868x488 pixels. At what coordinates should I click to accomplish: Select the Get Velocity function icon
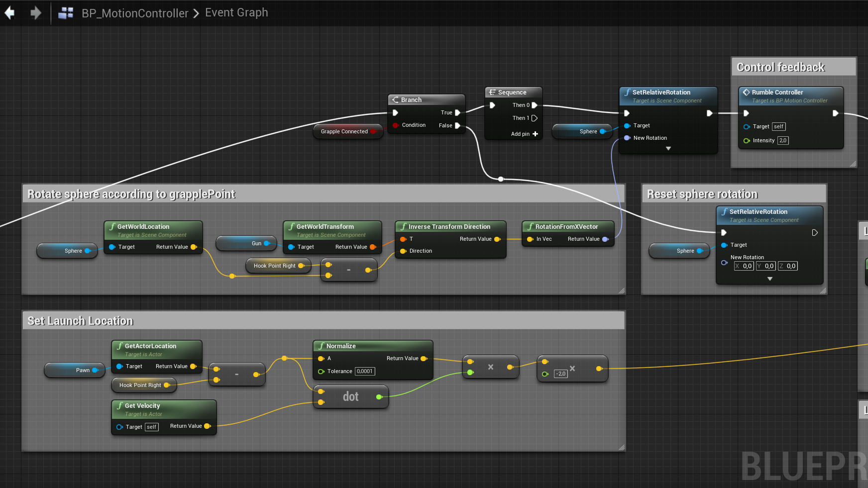tap(120, 405)
